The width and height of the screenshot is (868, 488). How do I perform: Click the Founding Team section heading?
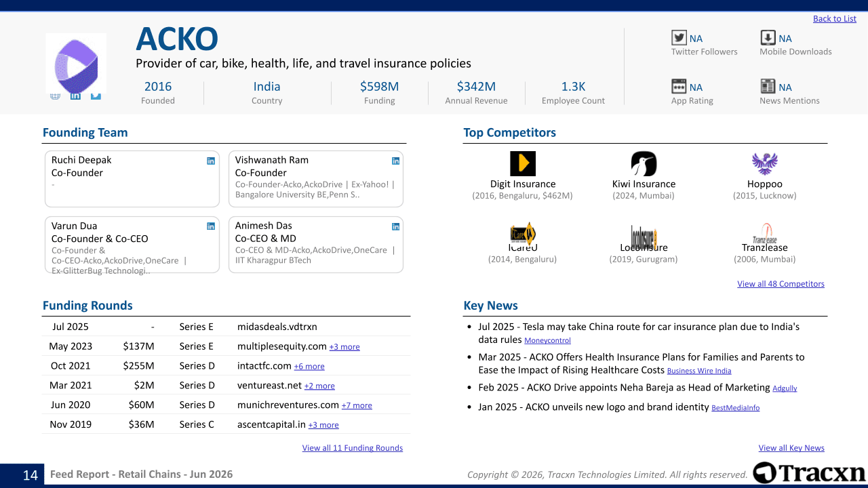tap(85, 133)
